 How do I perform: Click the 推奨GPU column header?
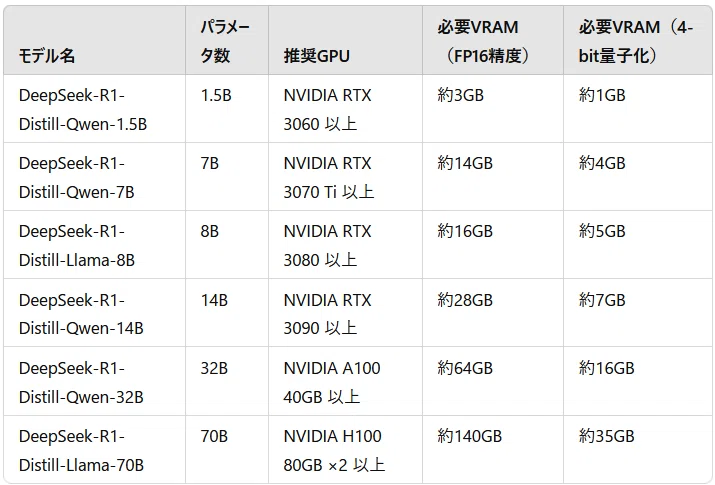[x=316, y=56]
